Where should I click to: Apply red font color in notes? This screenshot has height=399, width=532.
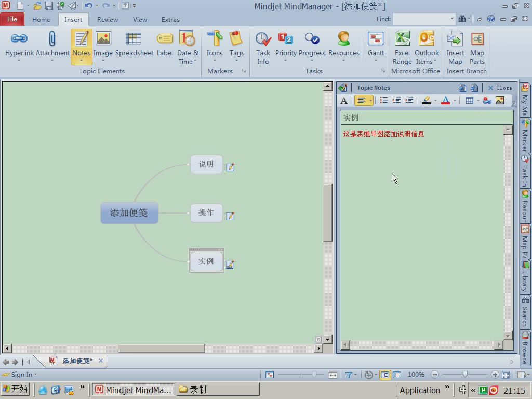(445, 100)
